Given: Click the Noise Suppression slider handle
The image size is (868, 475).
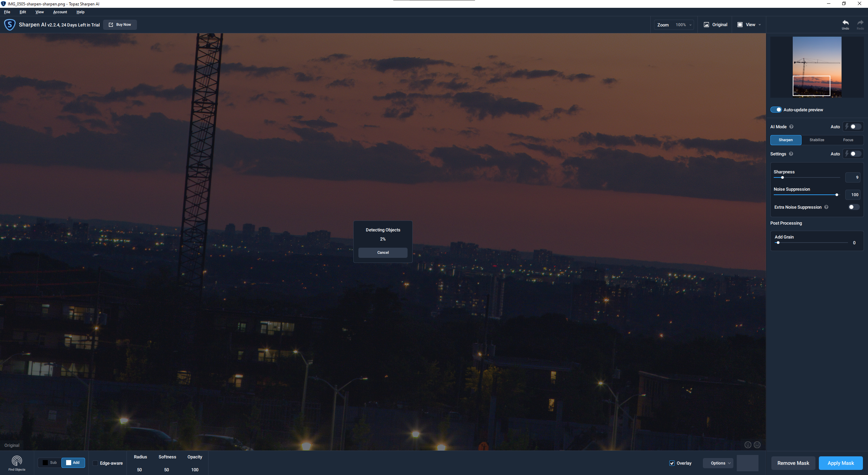Looking at the screenshot, I should click(837, 195).
